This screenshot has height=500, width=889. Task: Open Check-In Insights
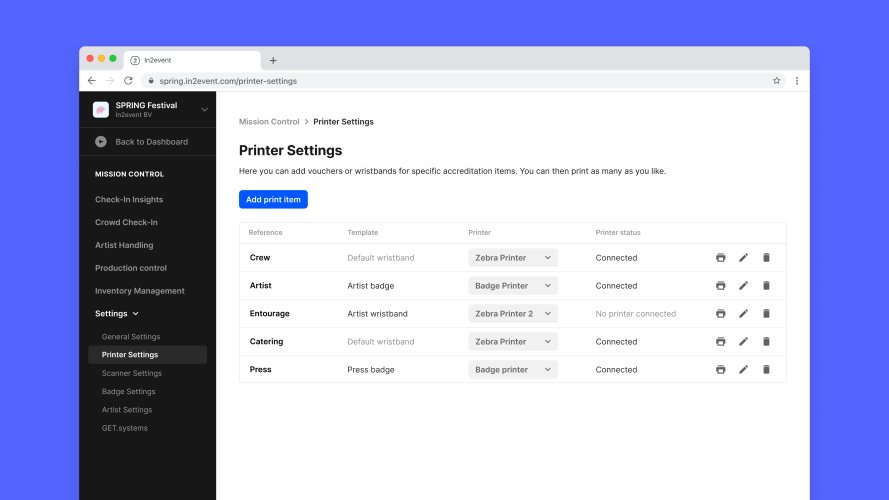[x=129, y=200]
